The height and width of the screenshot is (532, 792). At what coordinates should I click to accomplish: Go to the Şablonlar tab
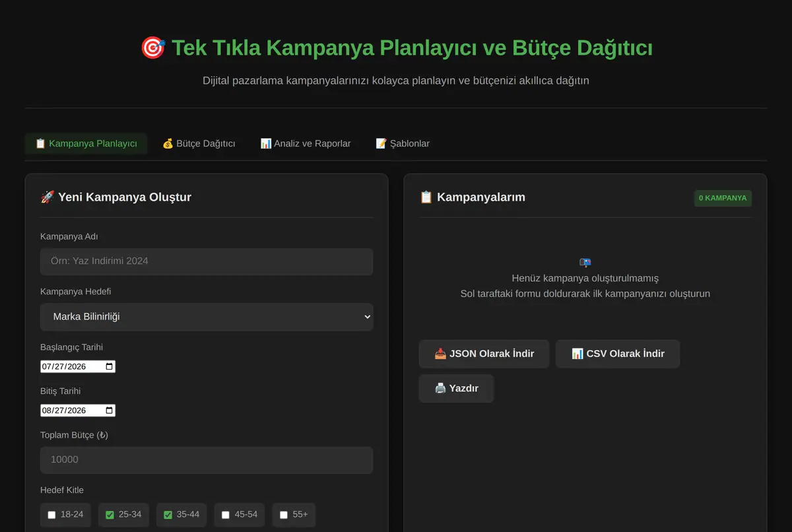[x=403, y=143]
